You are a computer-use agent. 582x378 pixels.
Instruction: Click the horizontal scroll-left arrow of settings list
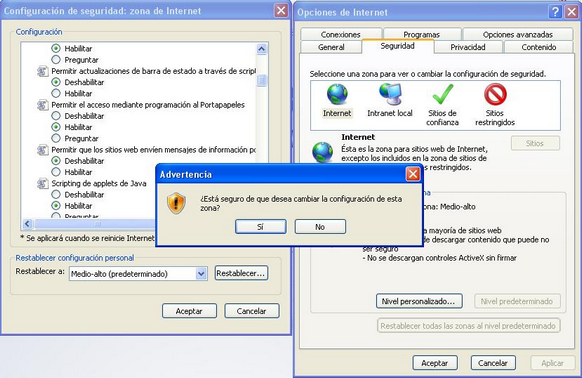click(x=27, y=224)
